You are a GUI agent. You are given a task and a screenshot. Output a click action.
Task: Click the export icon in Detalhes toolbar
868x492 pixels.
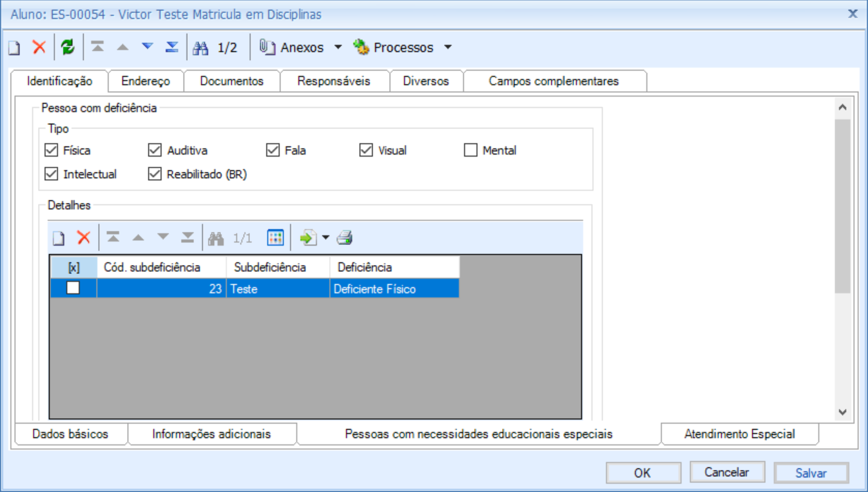pos(308,238)
